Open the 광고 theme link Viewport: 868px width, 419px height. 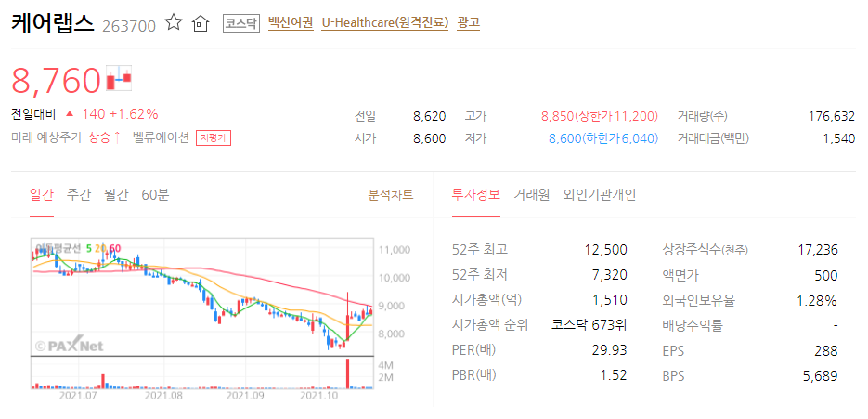pyautogui.click(x=468, y=22)
